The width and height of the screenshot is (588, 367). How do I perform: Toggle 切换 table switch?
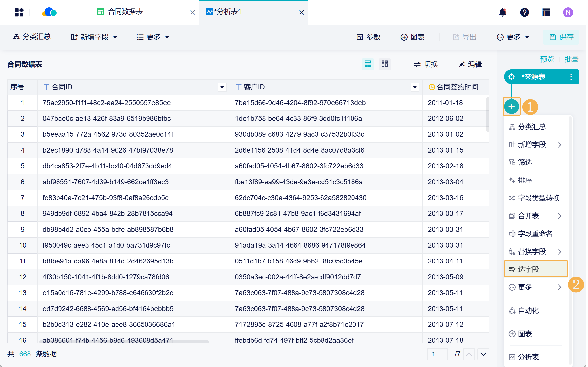[x=426, y=64]
